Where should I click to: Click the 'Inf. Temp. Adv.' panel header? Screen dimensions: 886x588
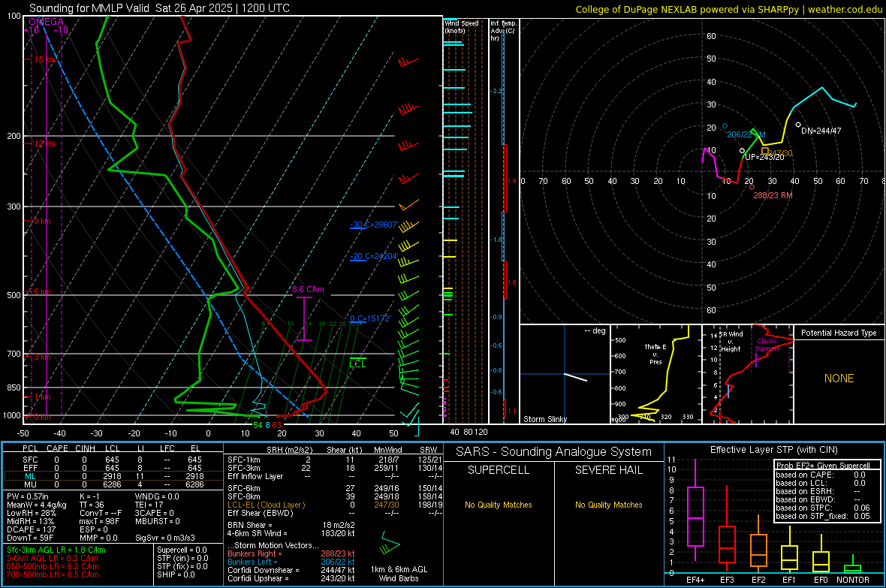pyautogui.click(x=504, y=31)
